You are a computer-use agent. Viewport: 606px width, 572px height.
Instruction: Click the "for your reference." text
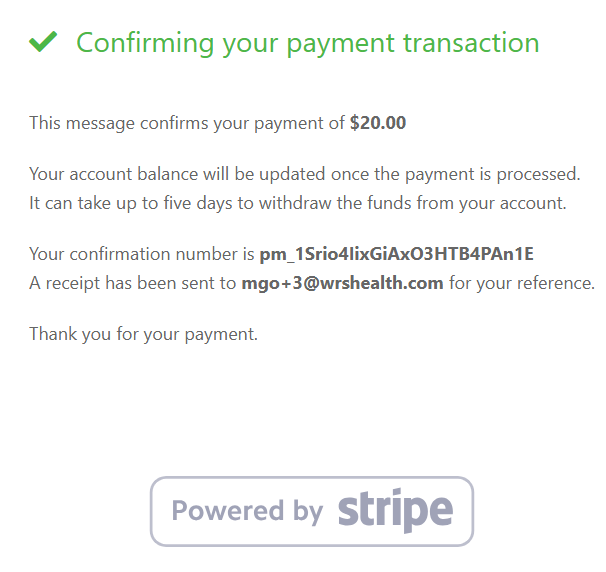click(x=521, y=283)
